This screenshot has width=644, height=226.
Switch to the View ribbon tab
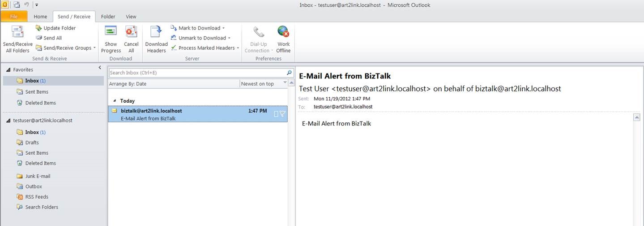131,17
